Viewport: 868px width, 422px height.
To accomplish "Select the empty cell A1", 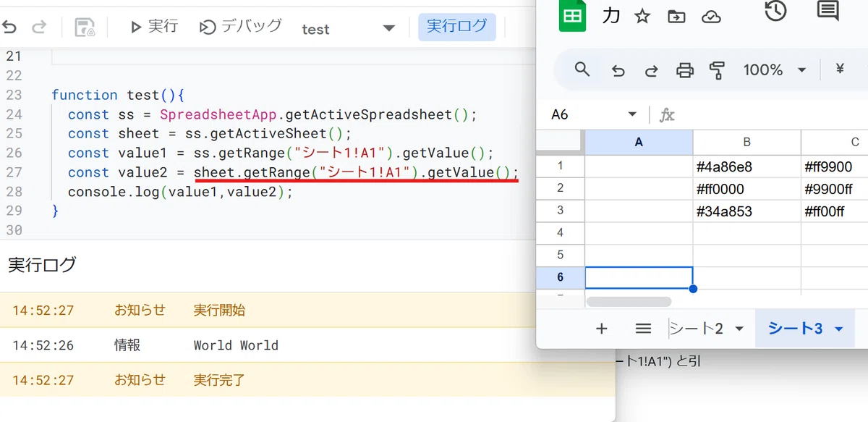I will (x=639, y=166).
